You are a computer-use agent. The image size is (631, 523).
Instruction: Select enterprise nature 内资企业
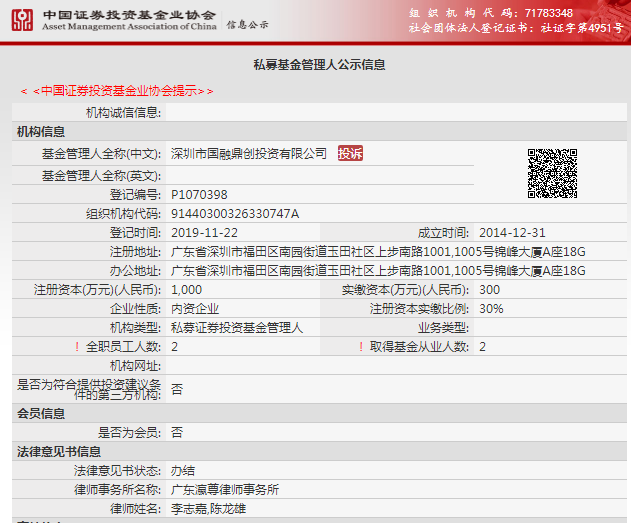coord(195,309)
